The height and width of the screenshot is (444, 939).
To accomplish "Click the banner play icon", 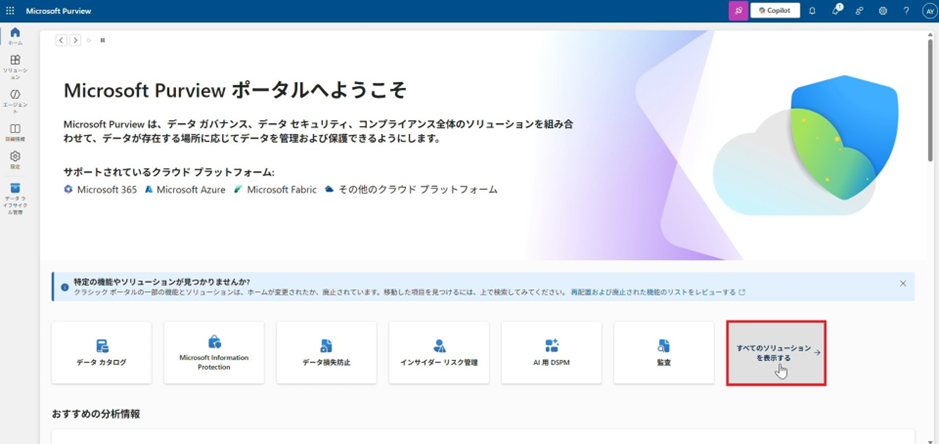I will (89, 40).
